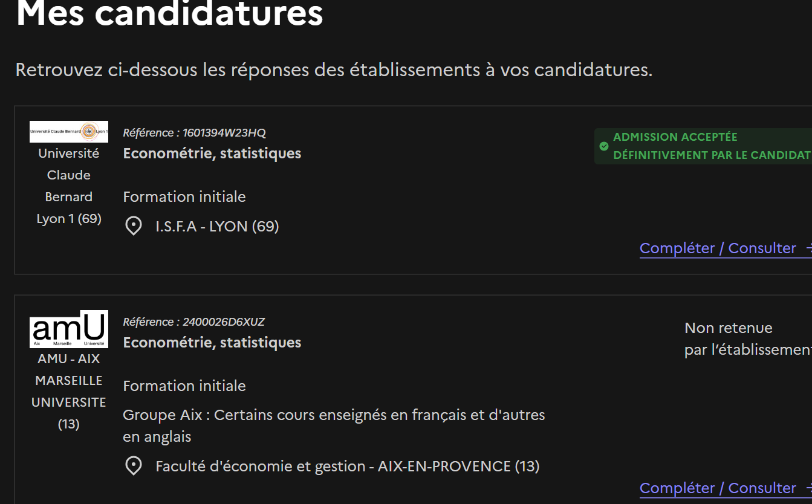Click the Groupe Aix course language description
The image size is (812, 504).
click(x=334, y=426)
